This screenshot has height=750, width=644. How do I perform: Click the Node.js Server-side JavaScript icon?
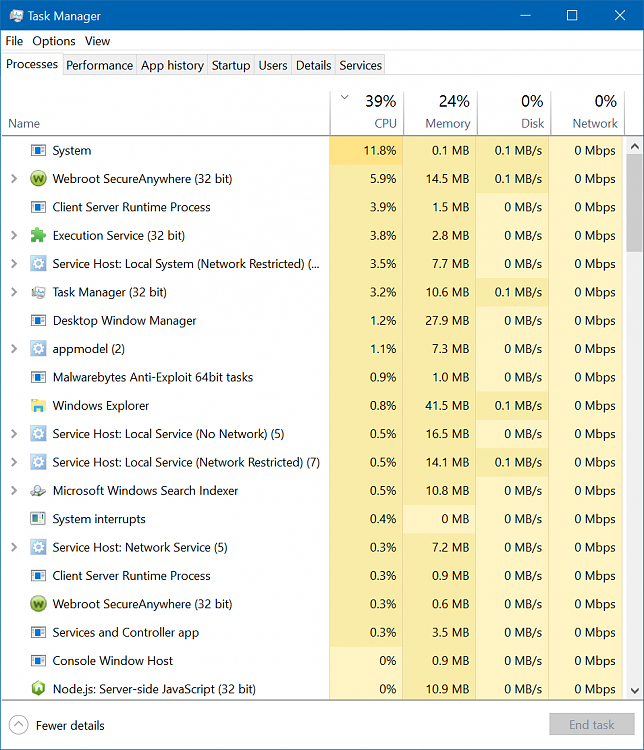click(x=38, y=689)
